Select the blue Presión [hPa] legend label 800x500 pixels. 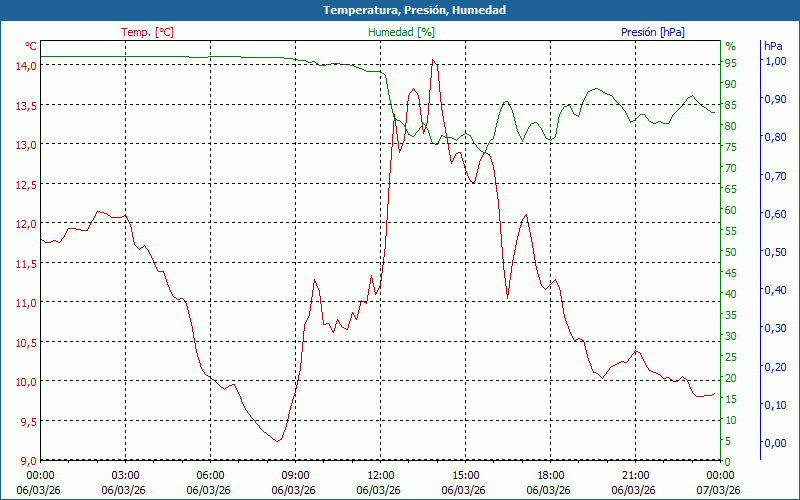pyautogui.click(x=652, y=32)
